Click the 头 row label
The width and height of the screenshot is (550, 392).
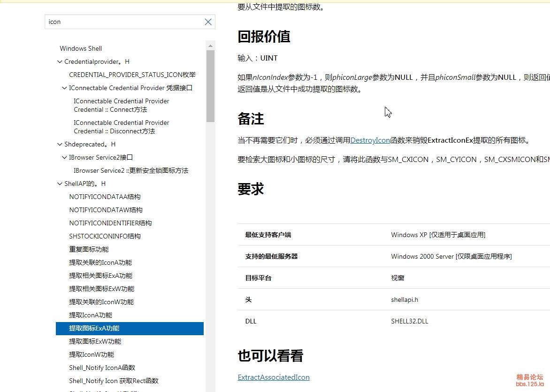click(248, 300)
